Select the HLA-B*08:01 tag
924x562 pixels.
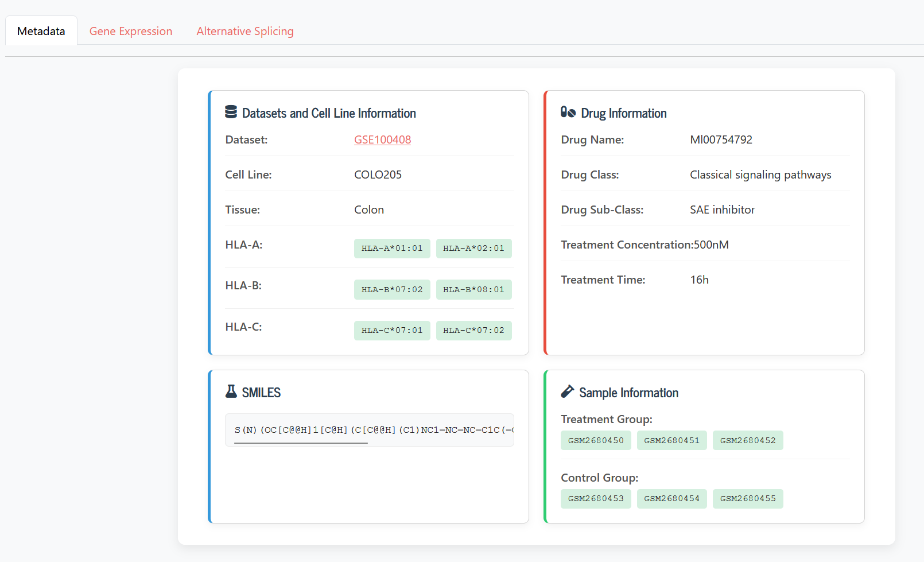474,290
